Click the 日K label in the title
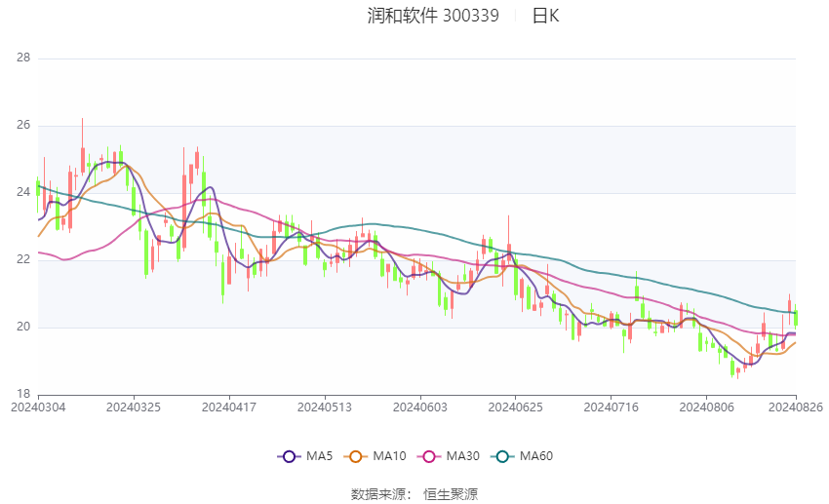This screenshot has width=829, height=504. [x=545, y=16]
